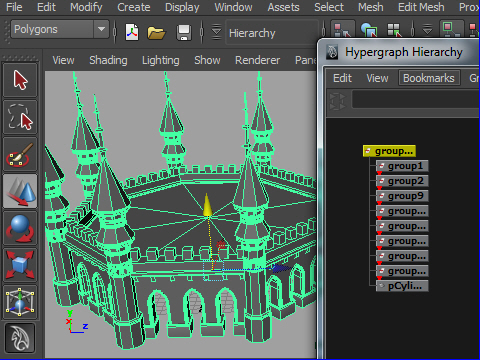Open the Hypergraph Edit menu
This screenshot has width=480, height=360.
[342, 78]
